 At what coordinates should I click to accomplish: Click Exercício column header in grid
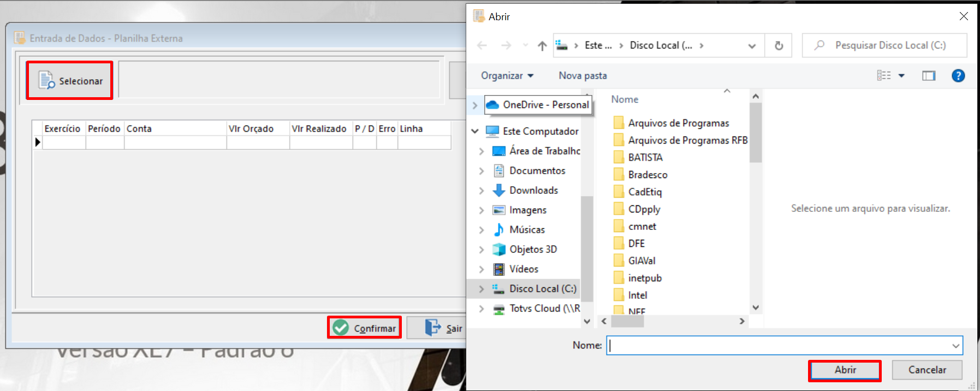(x=62, y=128)
